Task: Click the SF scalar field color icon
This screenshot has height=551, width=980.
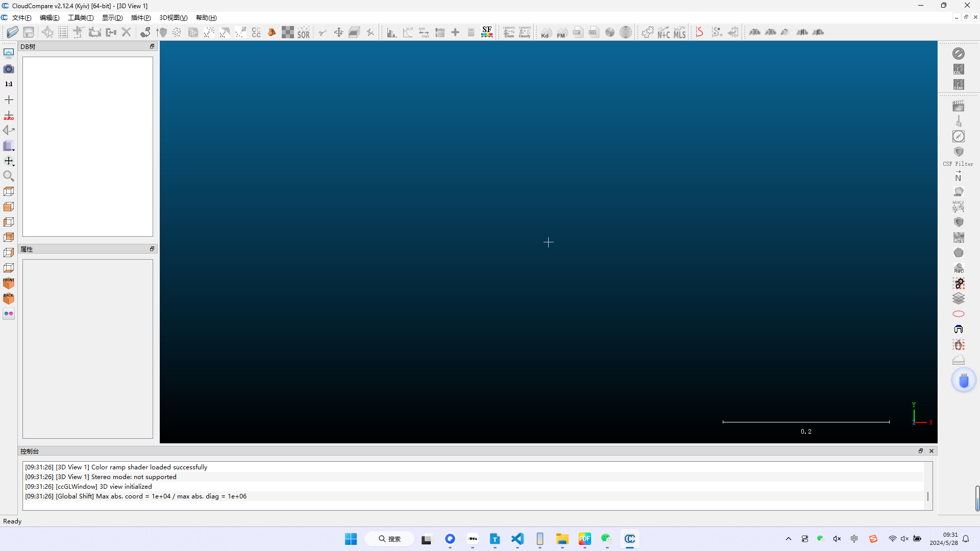Action: (487, 32)
